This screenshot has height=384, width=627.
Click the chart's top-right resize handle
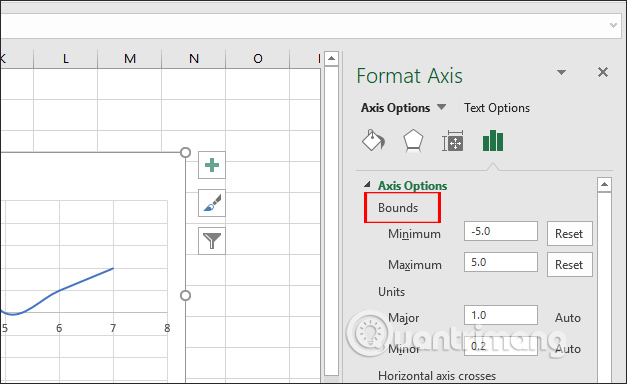point(185,152)
